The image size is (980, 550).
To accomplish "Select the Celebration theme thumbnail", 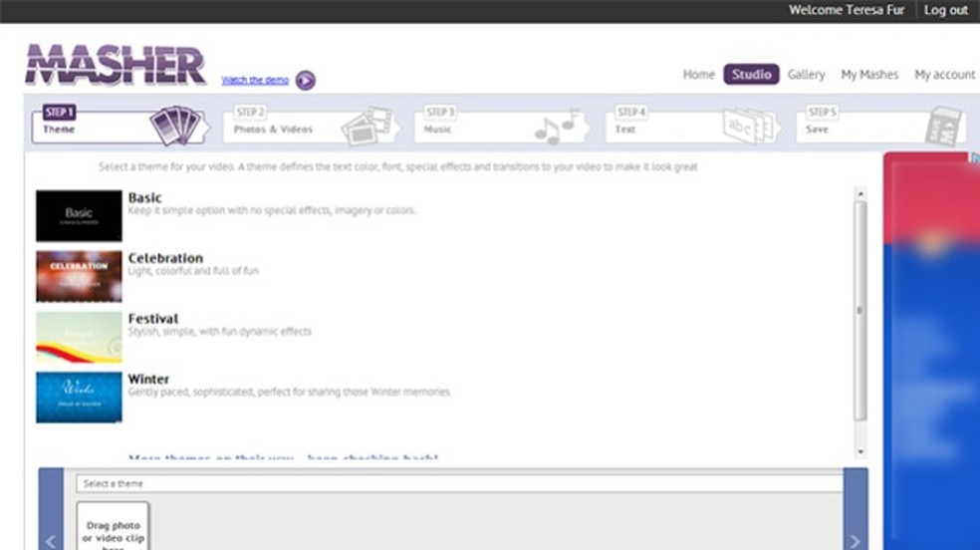I will [x=79, y=276].
